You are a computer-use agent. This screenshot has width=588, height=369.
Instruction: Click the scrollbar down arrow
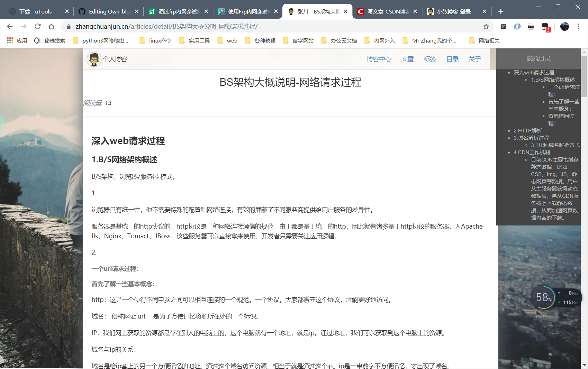coord(584,365)
